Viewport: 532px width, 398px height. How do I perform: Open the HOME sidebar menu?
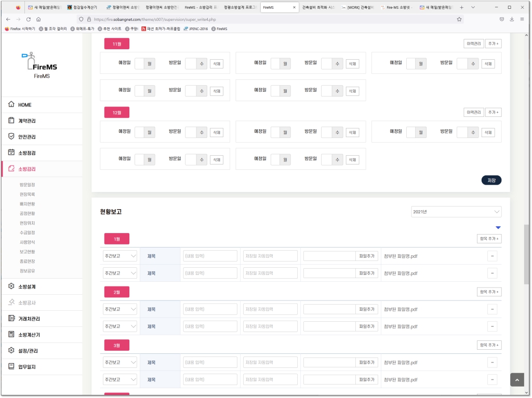25,105
